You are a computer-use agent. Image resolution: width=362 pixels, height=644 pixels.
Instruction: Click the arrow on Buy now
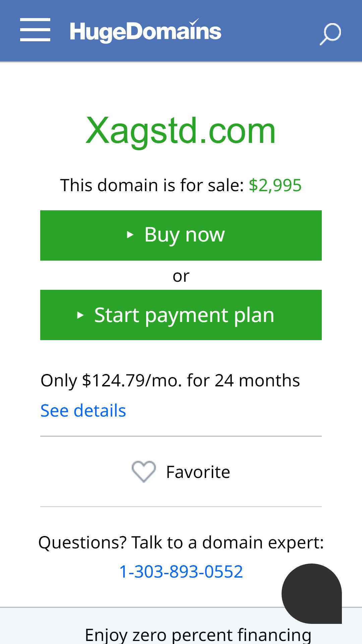(130, 235)
